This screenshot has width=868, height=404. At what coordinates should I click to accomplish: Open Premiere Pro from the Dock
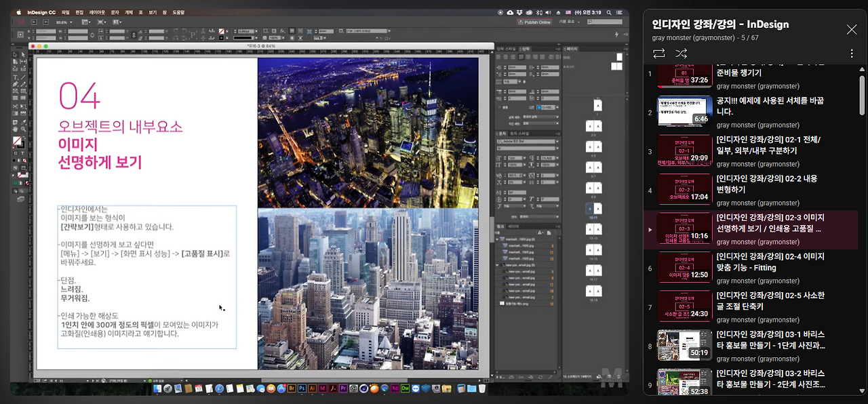coord(344,388)
